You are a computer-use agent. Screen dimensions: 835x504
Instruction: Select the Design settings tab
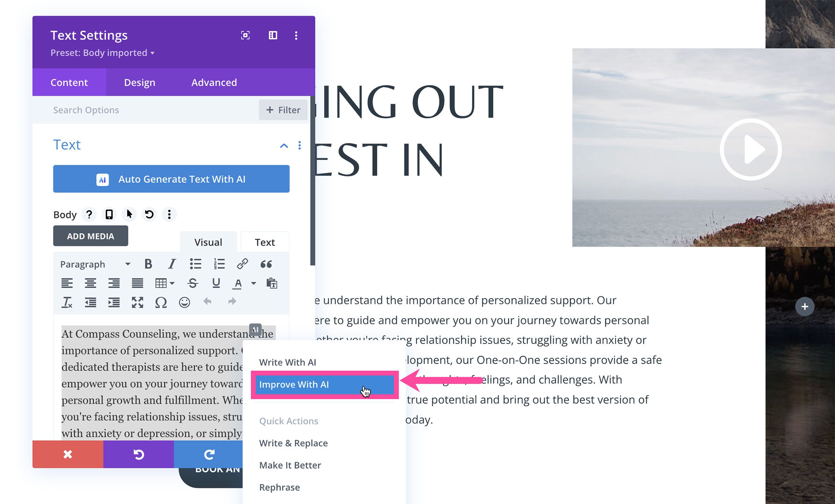tap(139, 82)
